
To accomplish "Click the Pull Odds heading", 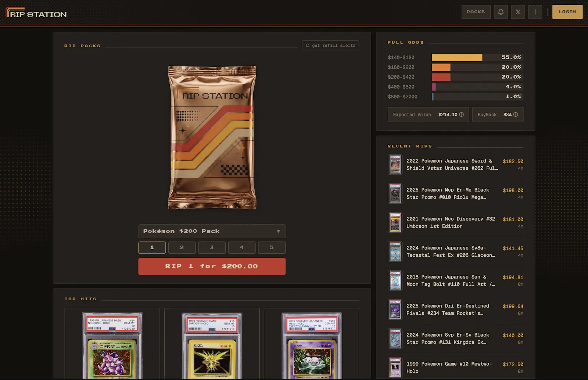I will click(x=406, y=43).
